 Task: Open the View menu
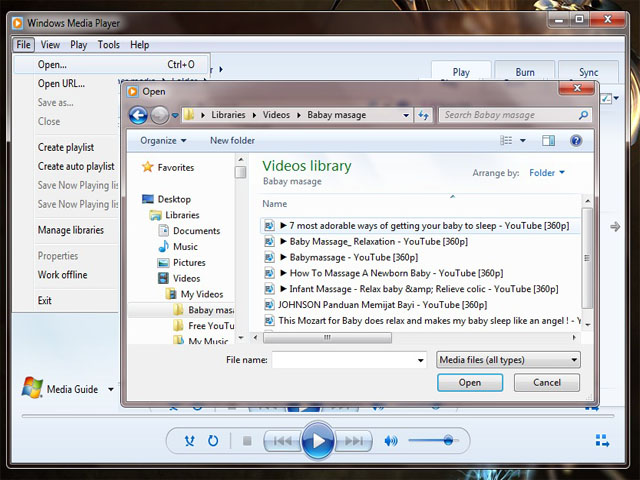click(x=50, y=44)
